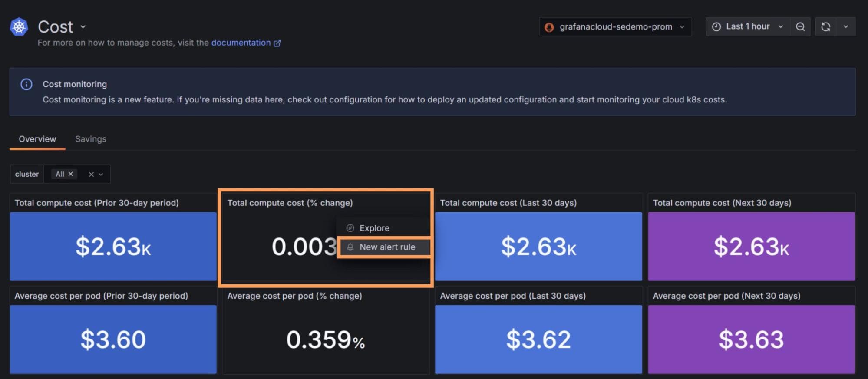Image resolution: width=868 pixels, height=379 pixels.
Task: Click Total compute cost (Prior 30-day period) title
Action: click(x=96, y=203)
